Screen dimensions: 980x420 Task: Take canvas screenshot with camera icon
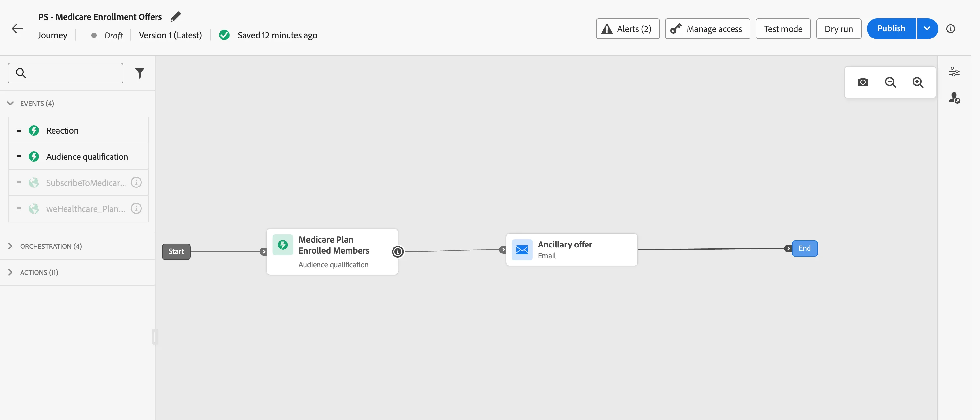pos(862,82)
